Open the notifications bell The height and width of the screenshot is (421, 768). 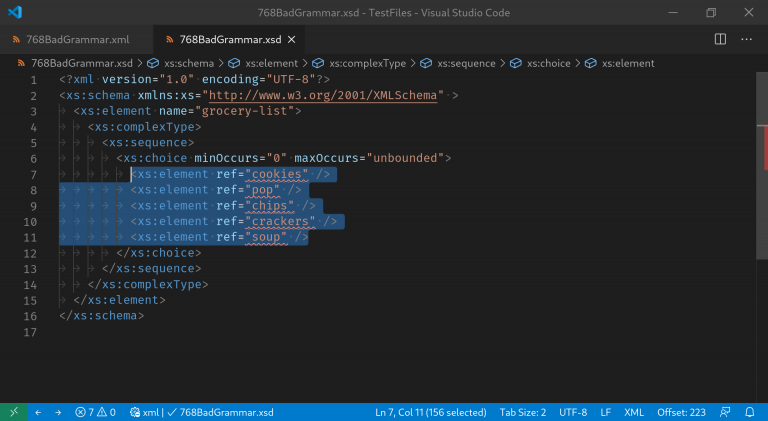coord(751,412)
